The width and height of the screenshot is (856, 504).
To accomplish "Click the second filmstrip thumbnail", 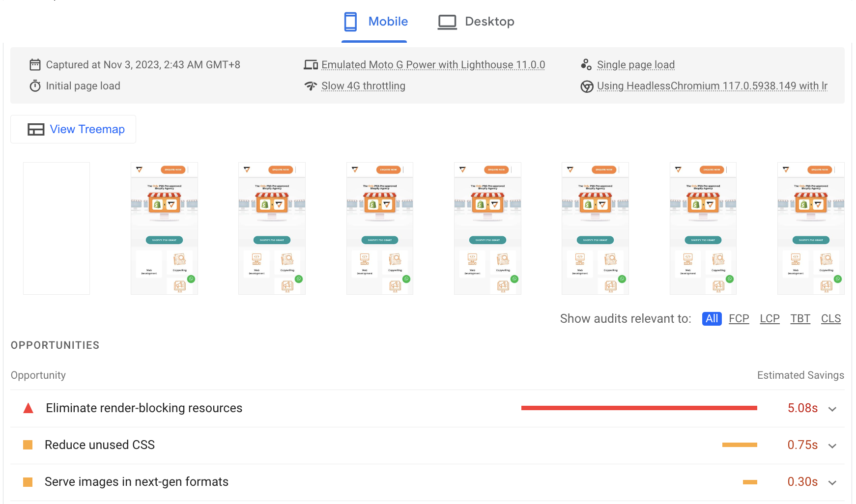I will point(164,228).
